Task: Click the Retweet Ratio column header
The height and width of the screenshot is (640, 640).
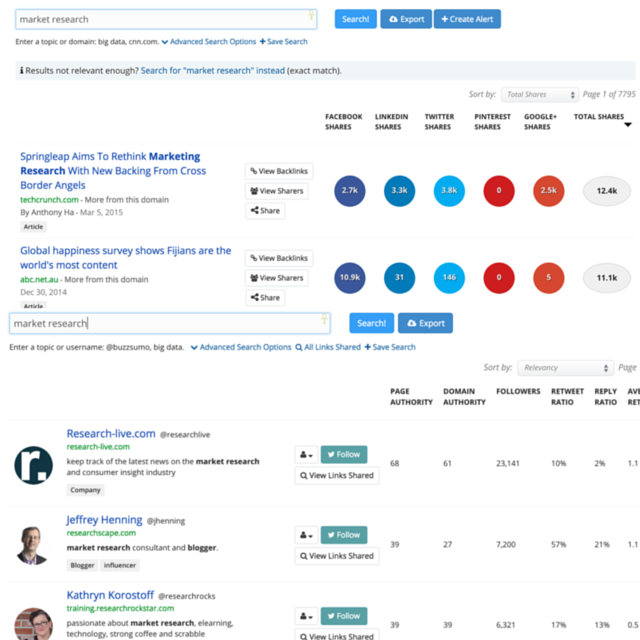Action: [x=567, y=397]
